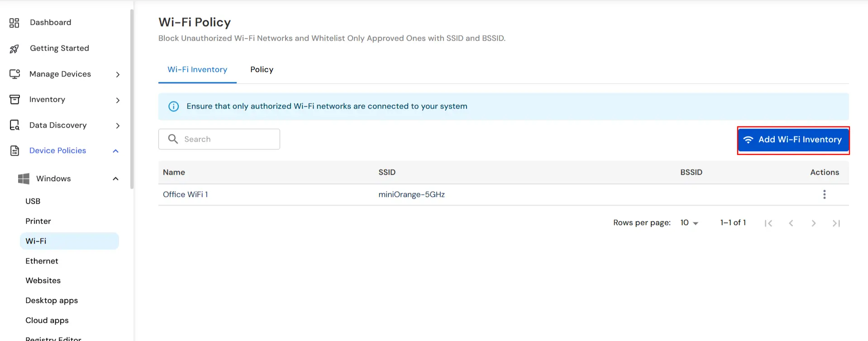868x341 pixels.
Task: Click SSID column header
Action: pos(387,172)
